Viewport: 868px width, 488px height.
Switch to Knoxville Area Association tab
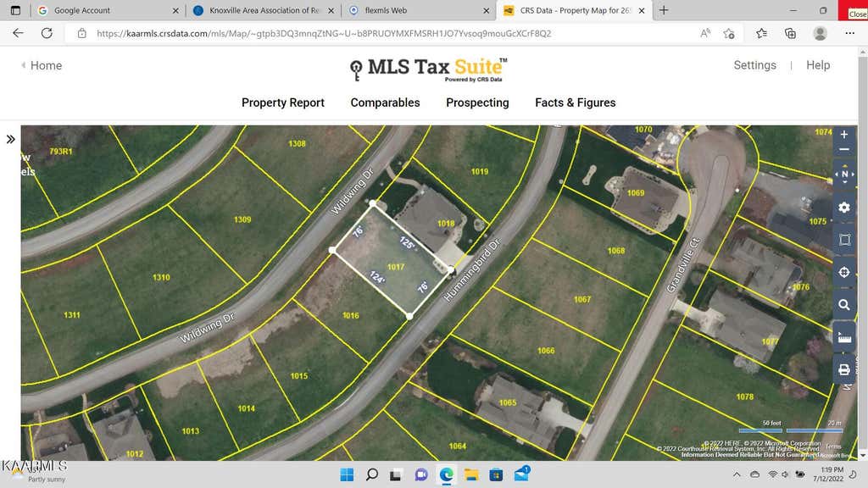264,10
